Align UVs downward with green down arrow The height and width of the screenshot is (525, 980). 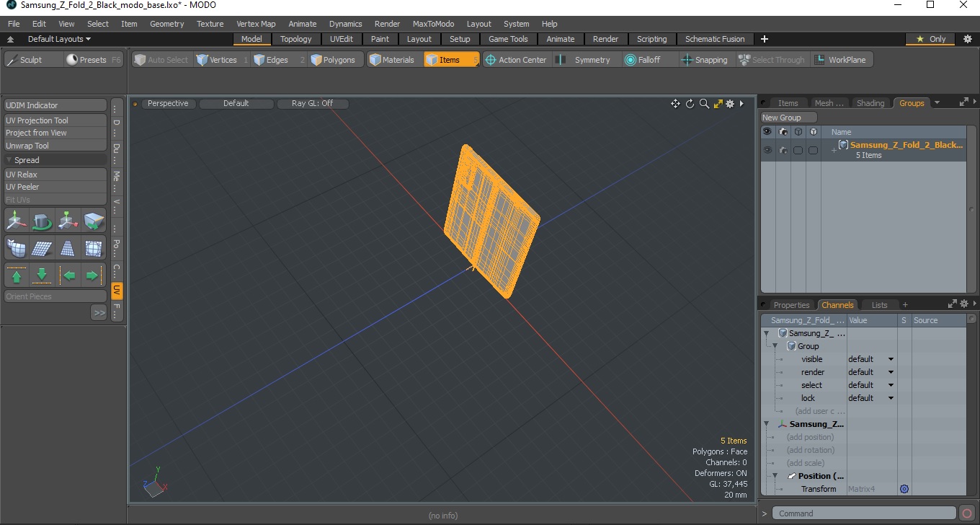[42, 275]
